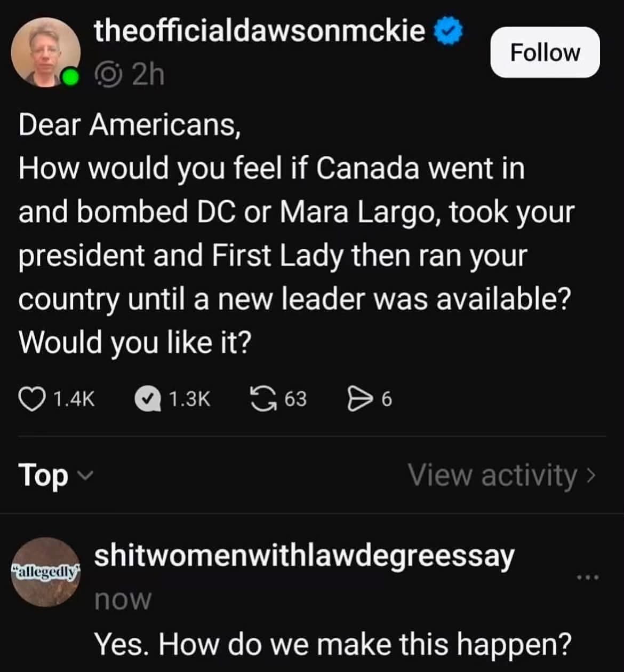
Task: Open username theofficialdawsonmckie
Action: click(x=260, y=33)
